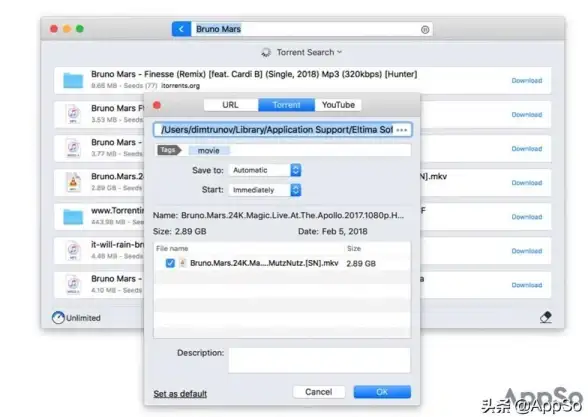The height and width of the screenshot is (417, 588).
Task: Download the it-will-rain result
Action: pyautogui.click(x=527, y=251)
